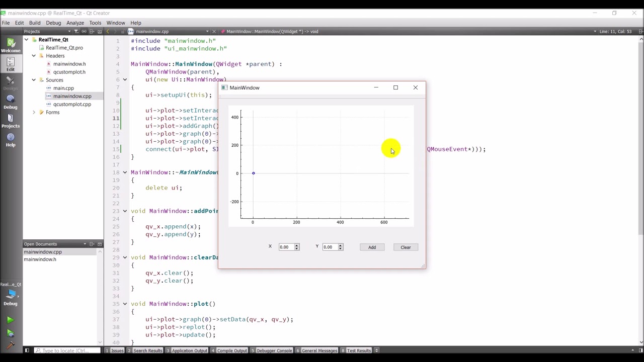The width and height of the screenshot is (644, 362).
Task: Focus the X value input field
Action: click(286, 247)
